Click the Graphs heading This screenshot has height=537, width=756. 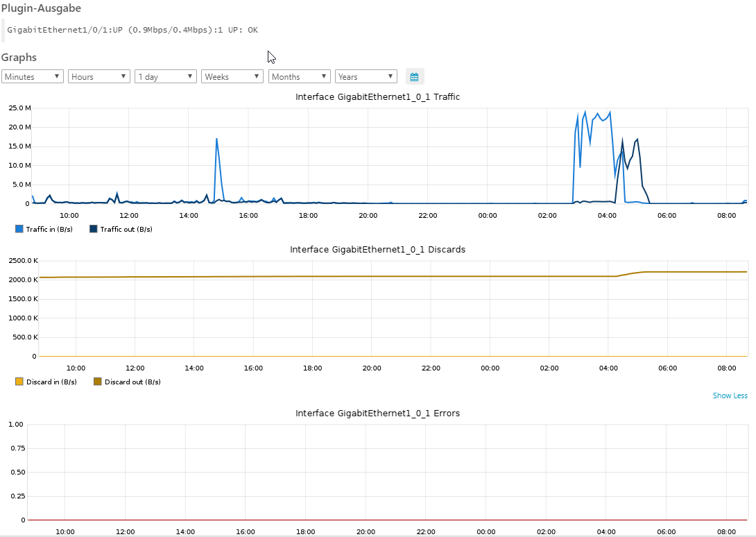pos(19,58)
